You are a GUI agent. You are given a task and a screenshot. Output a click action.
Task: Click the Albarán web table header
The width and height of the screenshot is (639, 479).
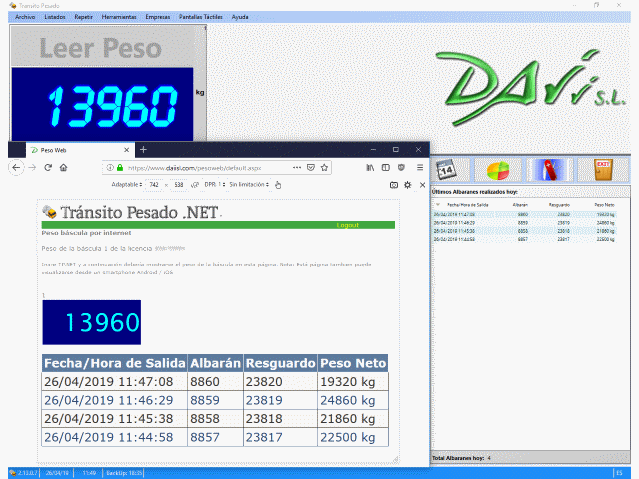point(216,363)
